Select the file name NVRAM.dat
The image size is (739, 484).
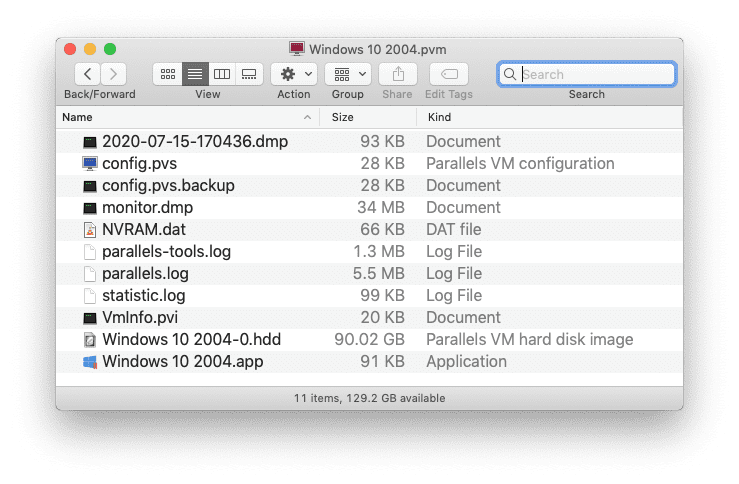[144, 230]
